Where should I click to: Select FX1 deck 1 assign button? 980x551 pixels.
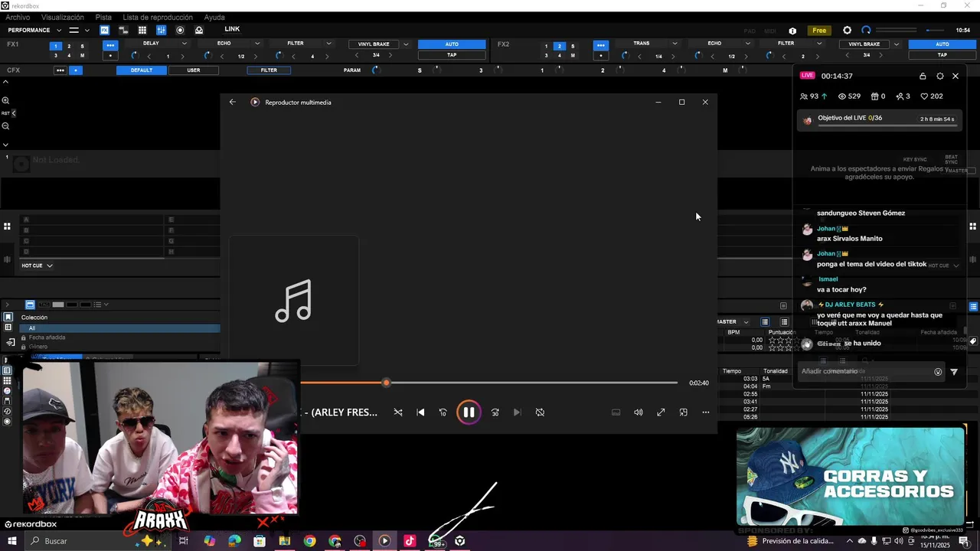[55, 46]
